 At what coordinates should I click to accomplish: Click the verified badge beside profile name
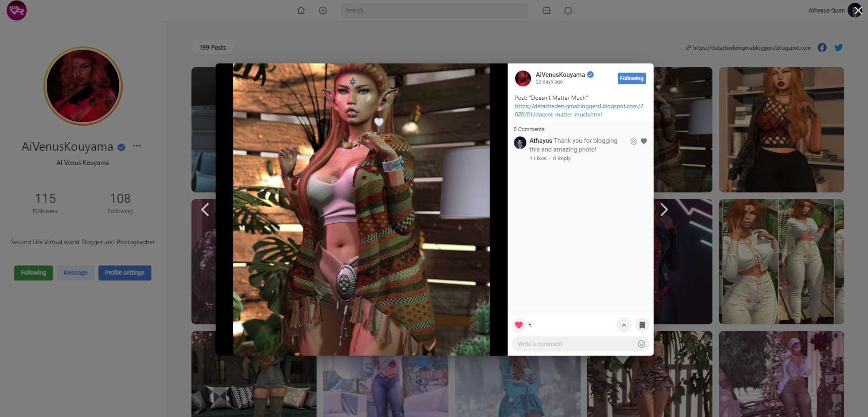pyautogui.click(x=121, y=147)
